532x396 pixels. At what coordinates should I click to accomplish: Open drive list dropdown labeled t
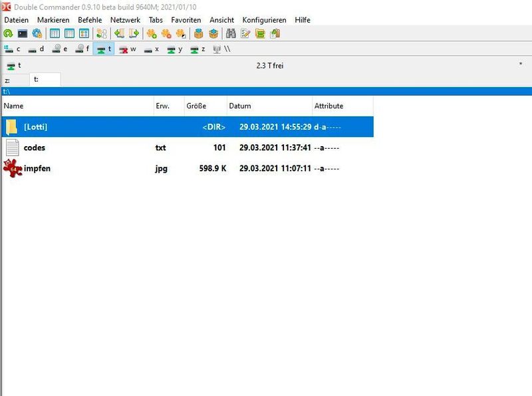click(14, 65)
